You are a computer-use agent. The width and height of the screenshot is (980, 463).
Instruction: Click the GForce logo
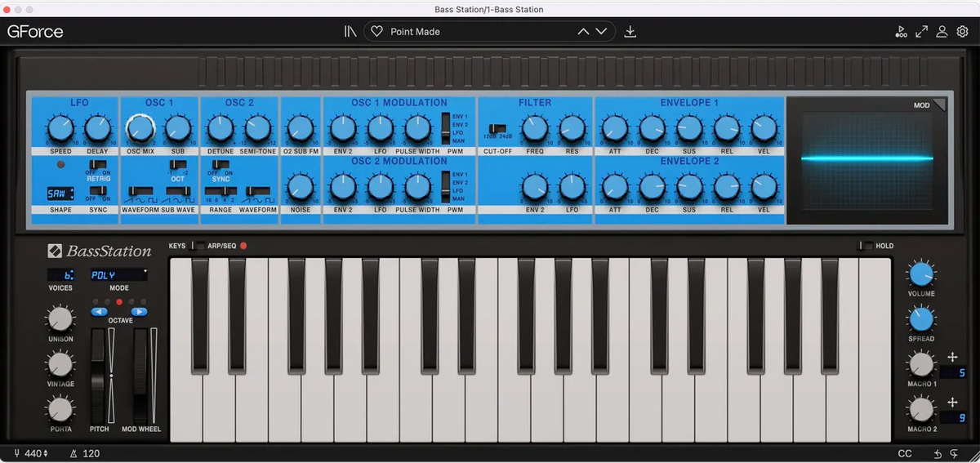[35, 32]
